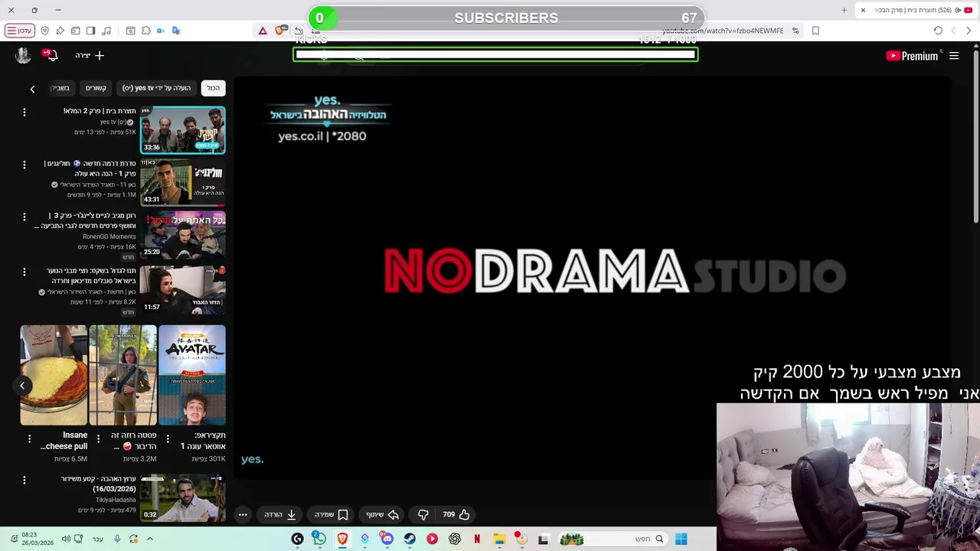Open a new browser tab
Screen dimensions: 980x551
point(844,10)
